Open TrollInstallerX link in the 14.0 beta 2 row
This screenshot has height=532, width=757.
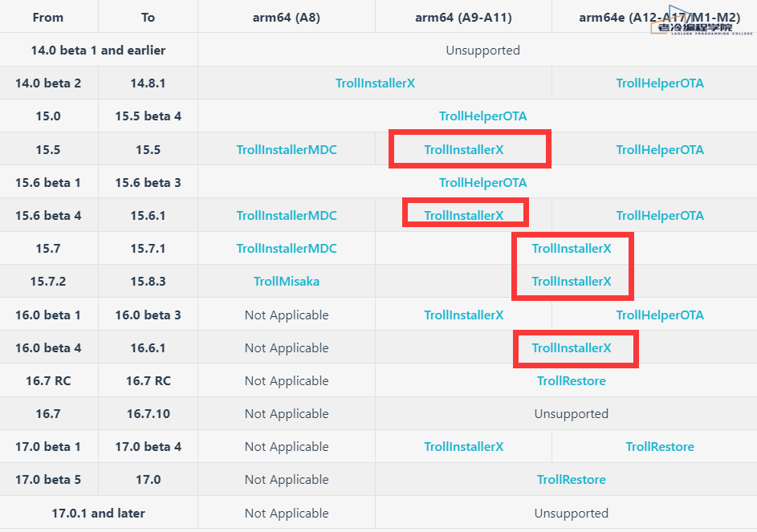[375, 83]
